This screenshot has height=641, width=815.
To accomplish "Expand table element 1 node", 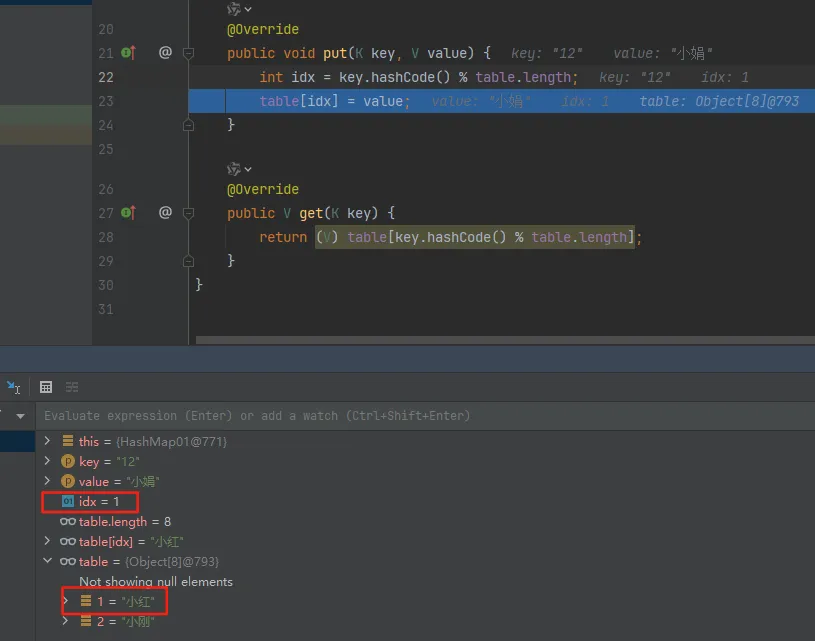I will pos(65,601).
